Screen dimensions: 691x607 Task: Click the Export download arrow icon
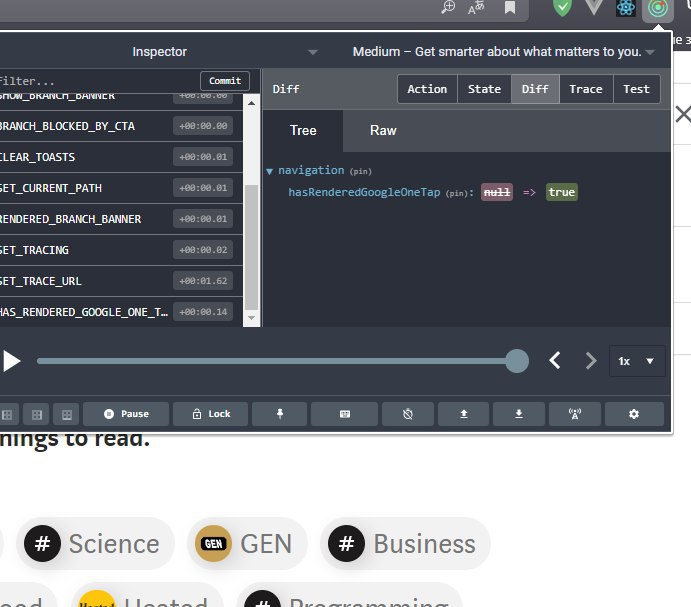click(519, 414)
